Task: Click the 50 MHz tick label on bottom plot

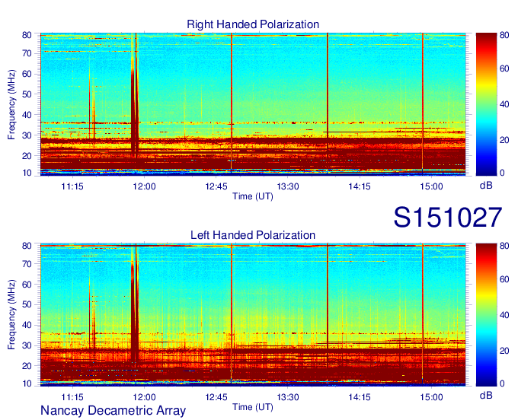Action: pos(27,304)
